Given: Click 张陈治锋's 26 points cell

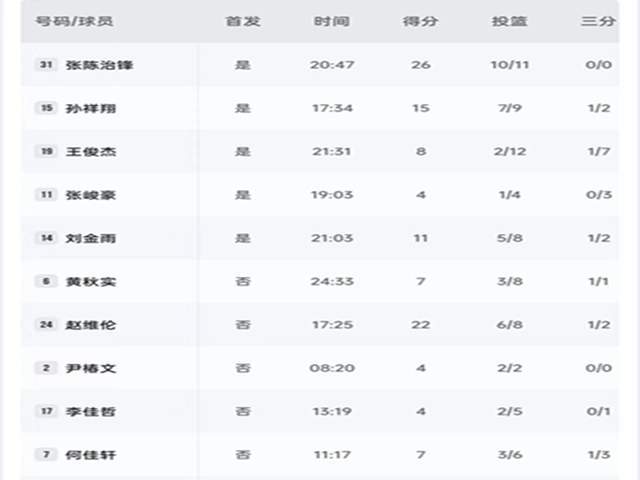Looking at the screenshot, I should tap(420, 65).
